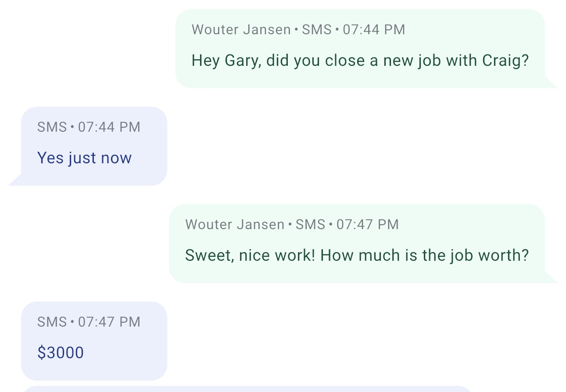The width and height of the screenshot is (566, 392).
Task: Click the word "now" in the first reply
Action: [116, 158]
